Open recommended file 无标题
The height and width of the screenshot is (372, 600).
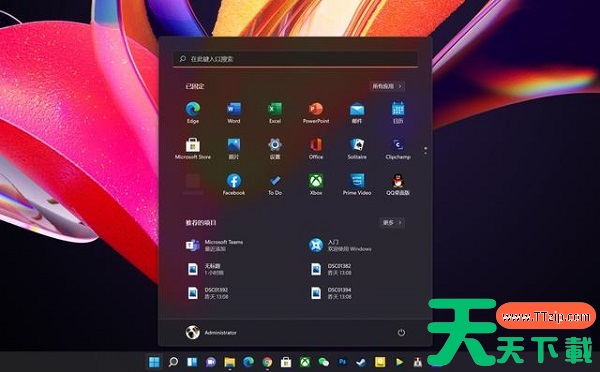[x=205, y=269]
